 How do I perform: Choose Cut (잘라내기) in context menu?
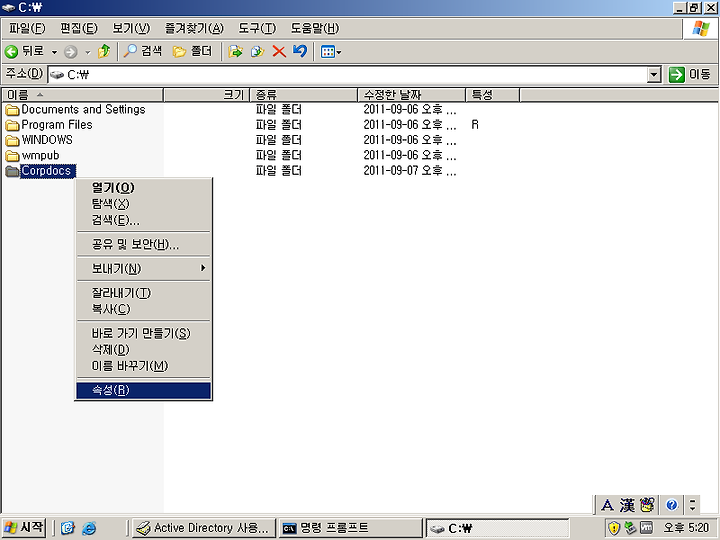tap(143, 293)
